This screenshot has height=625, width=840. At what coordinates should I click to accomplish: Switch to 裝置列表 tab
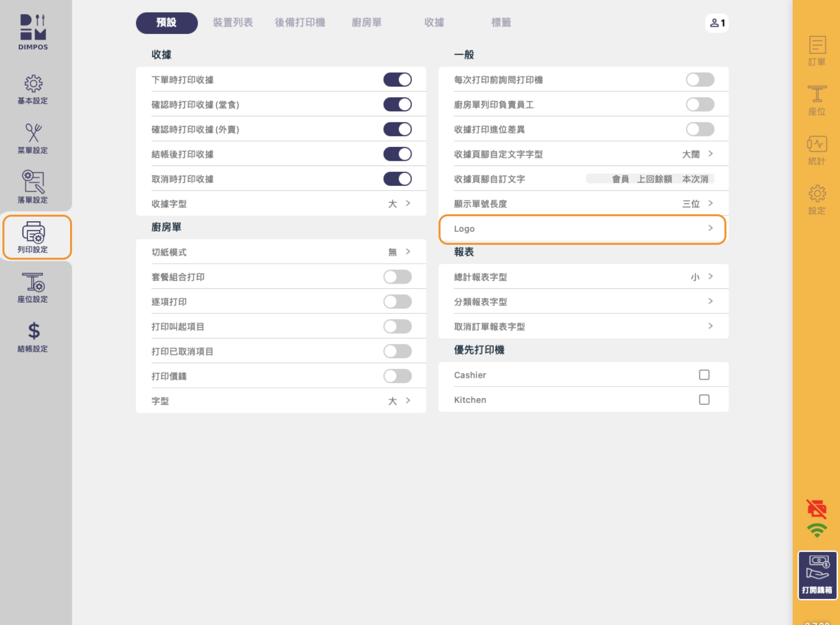(x=233, y=23)
